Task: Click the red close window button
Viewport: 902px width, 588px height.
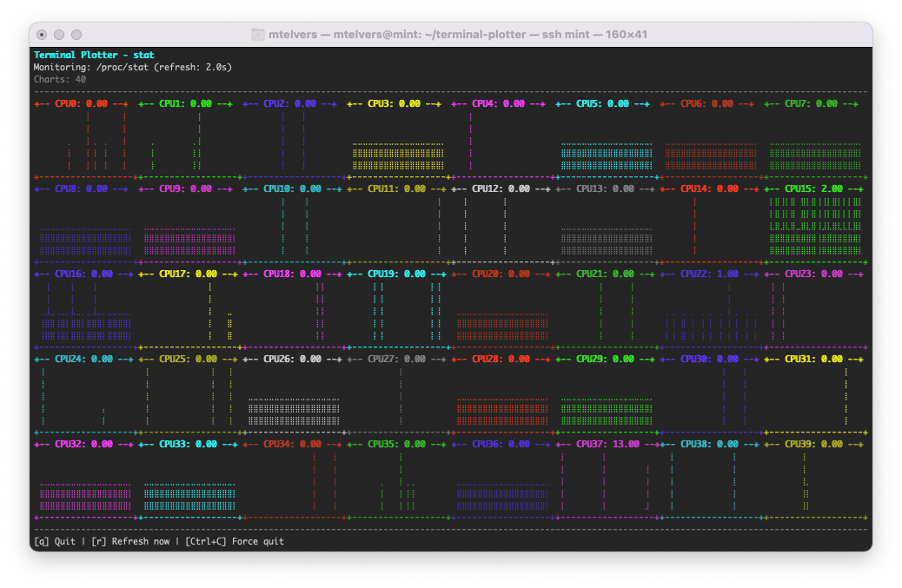Action: tap(42, 35)
